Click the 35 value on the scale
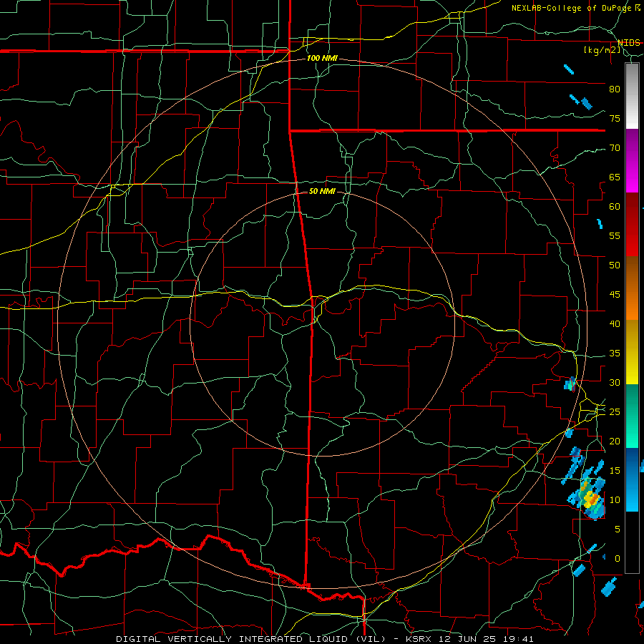Viewport: 644px width, 644px height. click(x=615, y=353)
